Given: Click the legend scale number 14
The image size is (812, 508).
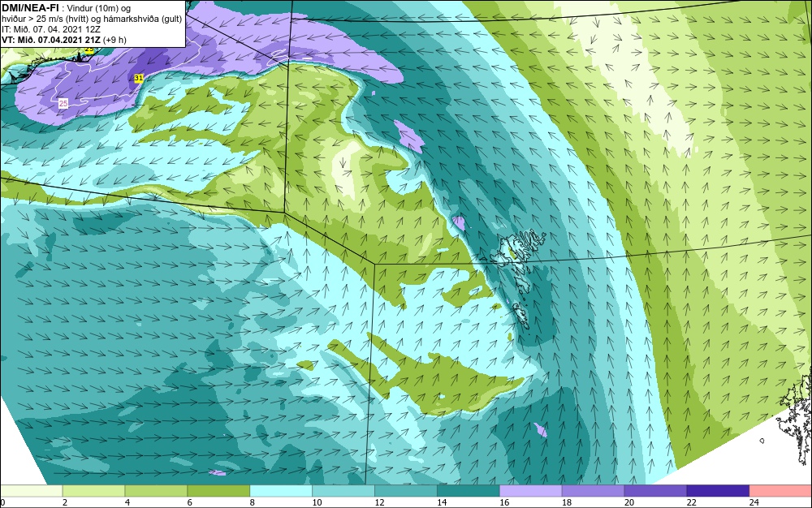Looking at the screenshot, I should pos(442,502).
